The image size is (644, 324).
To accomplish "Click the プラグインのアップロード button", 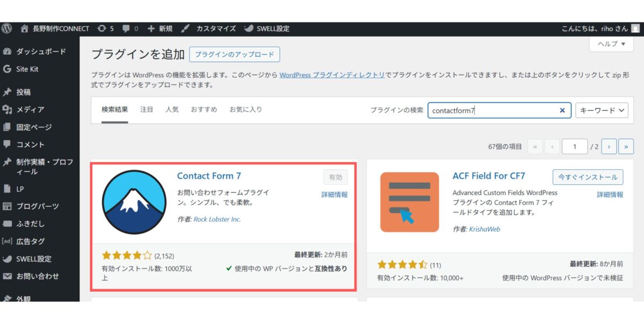I will pyautogui.click(x=235, y=54).
